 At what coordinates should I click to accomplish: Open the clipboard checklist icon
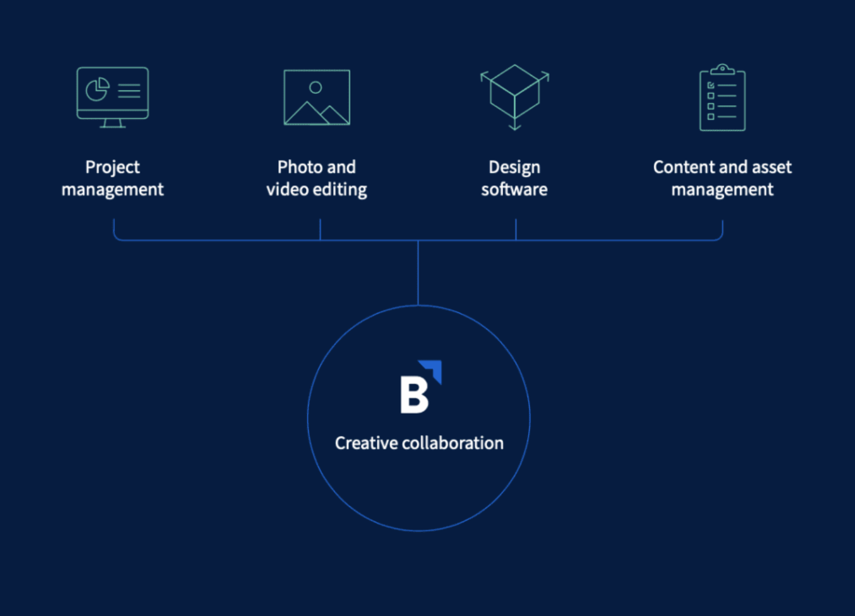point(722,98)
